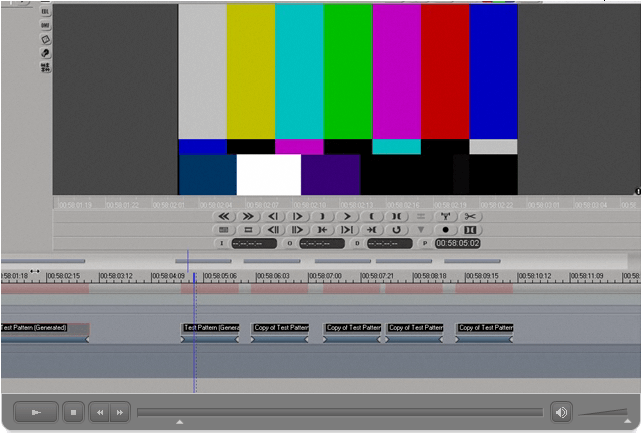The image size is (641, 433).
Task: Click the duration timecode field labeled D
Action: (390, 243)
